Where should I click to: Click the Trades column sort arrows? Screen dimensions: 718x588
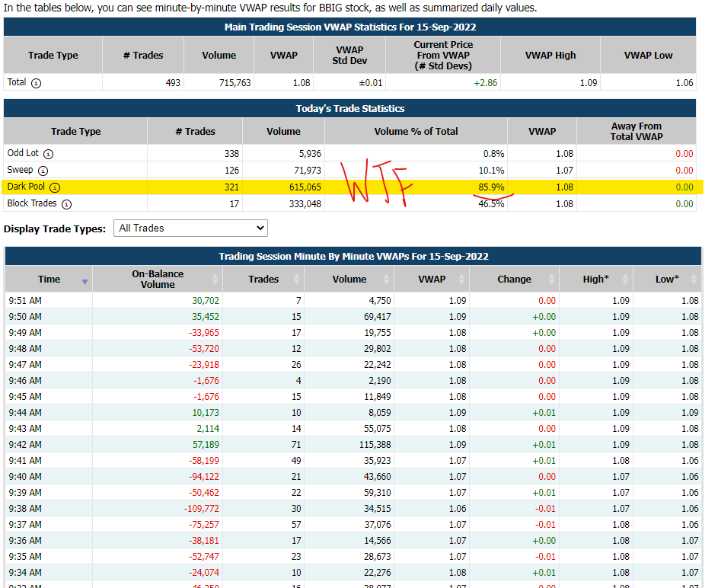297,279
